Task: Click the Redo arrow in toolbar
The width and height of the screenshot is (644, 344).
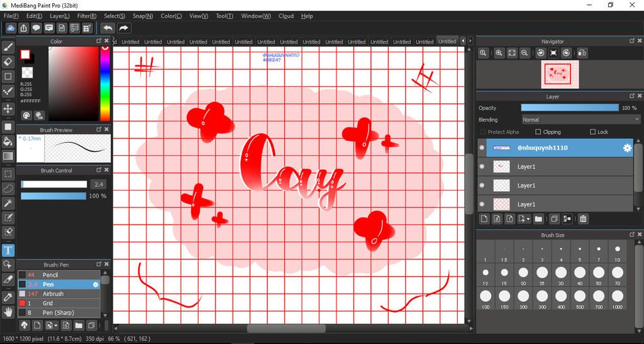Action: [123, 28]
